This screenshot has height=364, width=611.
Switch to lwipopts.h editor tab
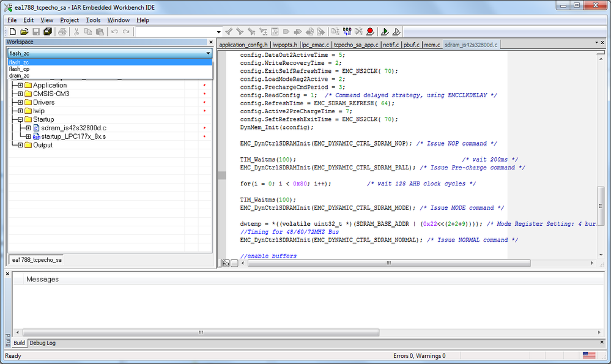(285, 45)
